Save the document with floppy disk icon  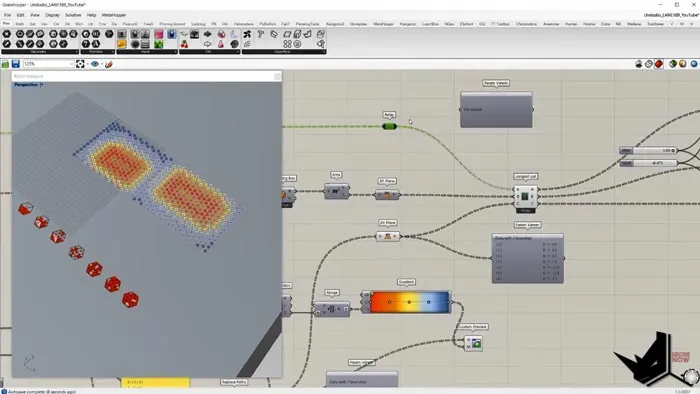pyautogui.click(x=16, y=64)
